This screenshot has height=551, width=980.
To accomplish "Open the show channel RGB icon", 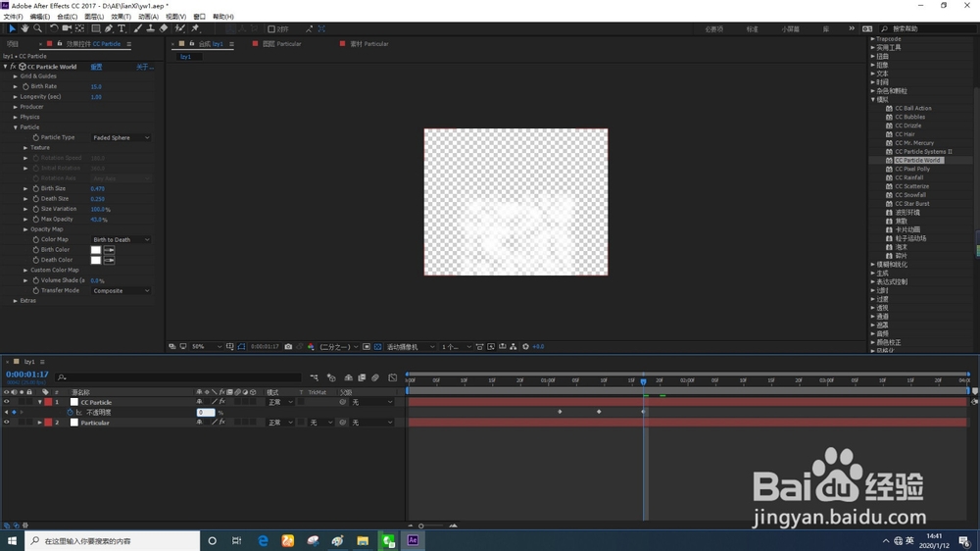I will [x=311, y=346].
